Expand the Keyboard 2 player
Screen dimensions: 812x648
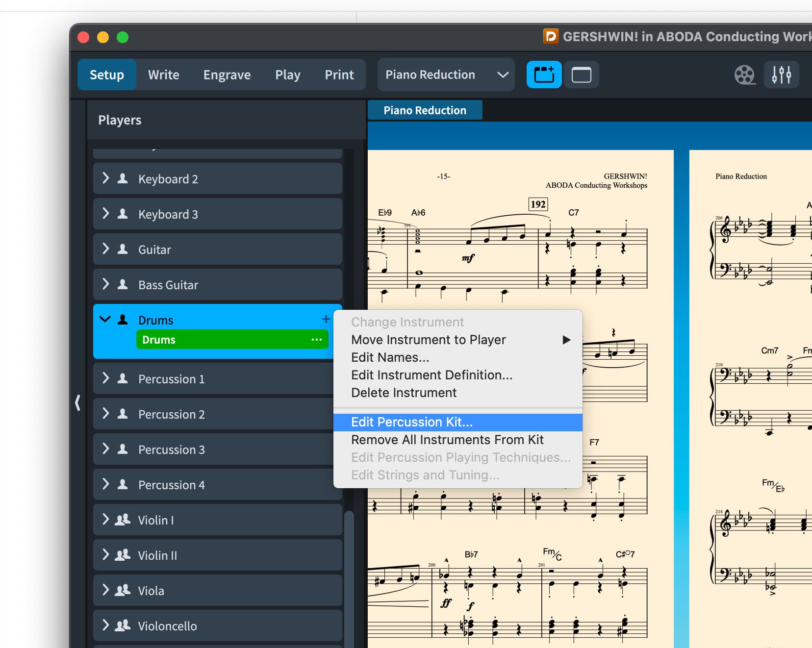pyautogui.click(x=105, y=178)
